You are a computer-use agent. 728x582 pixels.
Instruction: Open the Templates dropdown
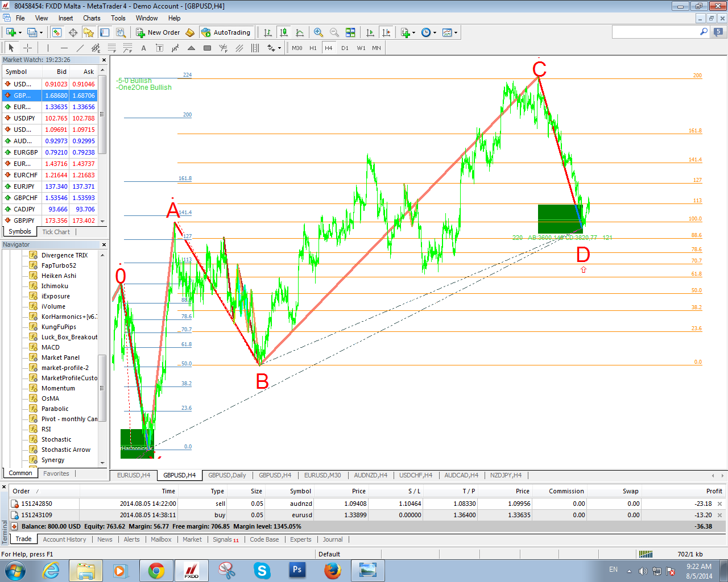pyautogui.click(x=450, y=32)
